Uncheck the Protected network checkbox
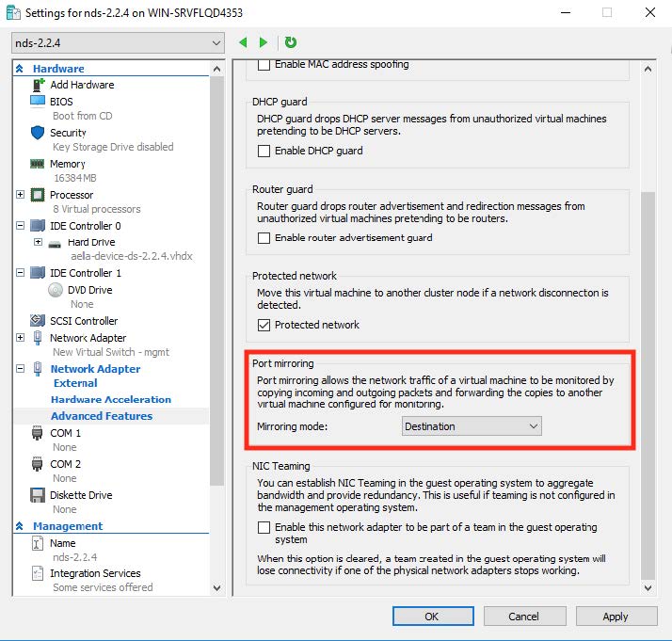Screen dimensions: 672x641 (x=264, y=325)
